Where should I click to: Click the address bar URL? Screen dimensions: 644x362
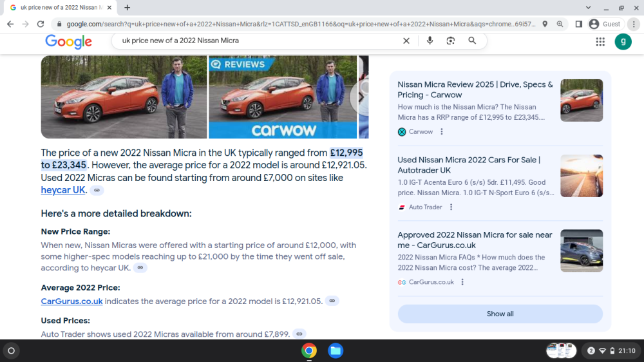click(301, 24)
